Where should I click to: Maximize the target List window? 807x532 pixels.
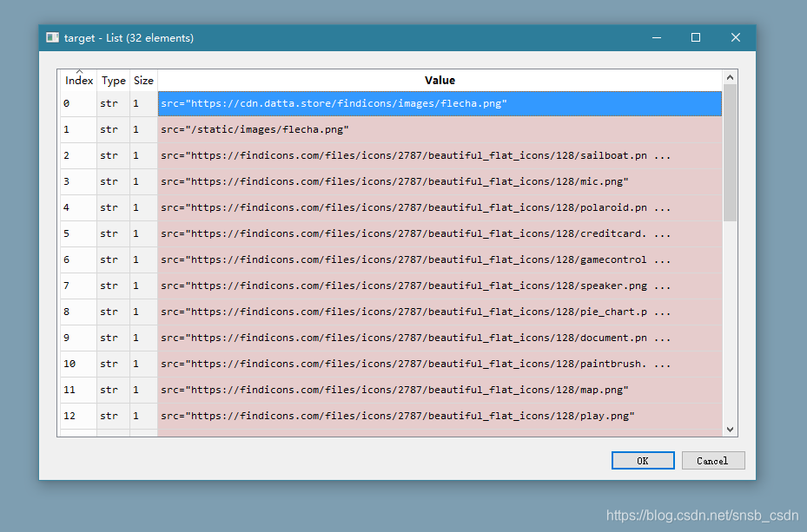tap(696, 37)
